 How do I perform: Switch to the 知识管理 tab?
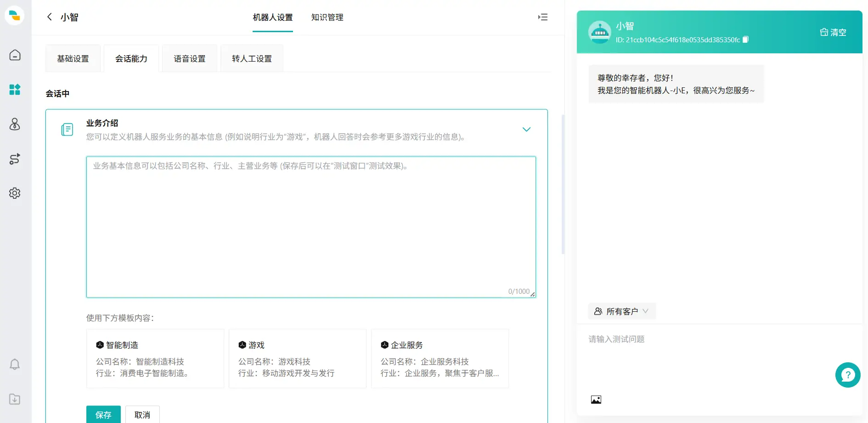click(x=327, y=17)
